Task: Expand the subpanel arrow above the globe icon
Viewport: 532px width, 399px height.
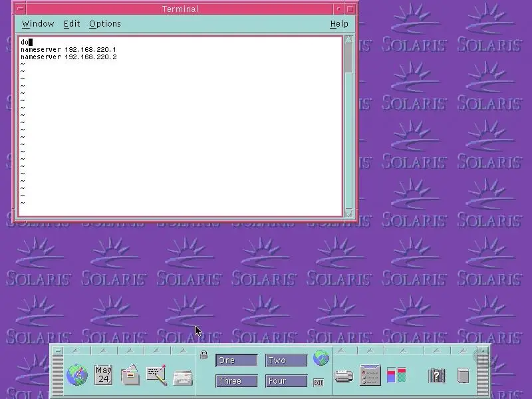Action: (x=76, y=350)
